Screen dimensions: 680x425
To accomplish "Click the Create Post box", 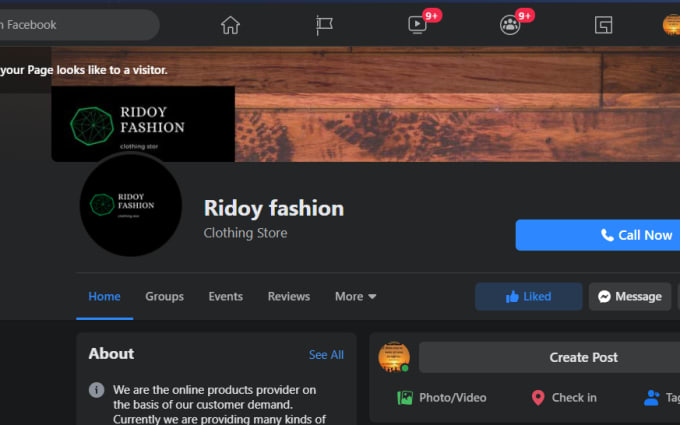I will [549, 357].
